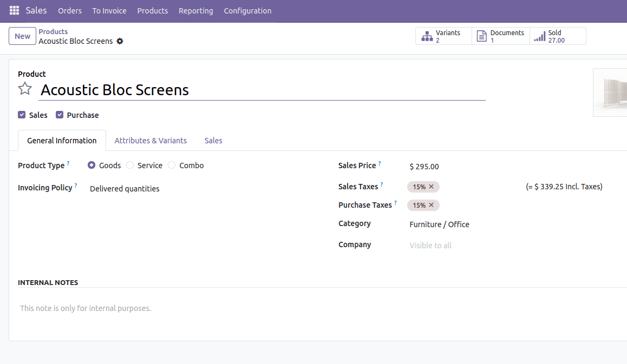Remove the 15% Sales Taxes tag
The height and width of the screenshot is (364, 627).
click(432, 186)
